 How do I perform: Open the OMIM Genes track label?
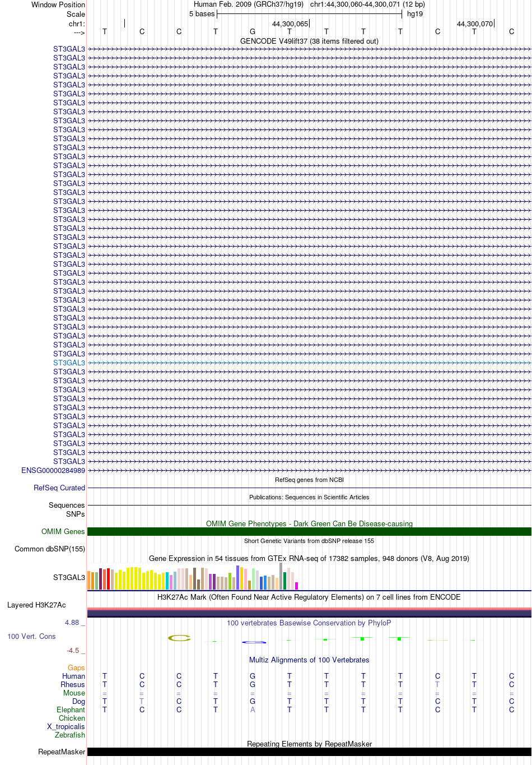[x=63, y=531]
